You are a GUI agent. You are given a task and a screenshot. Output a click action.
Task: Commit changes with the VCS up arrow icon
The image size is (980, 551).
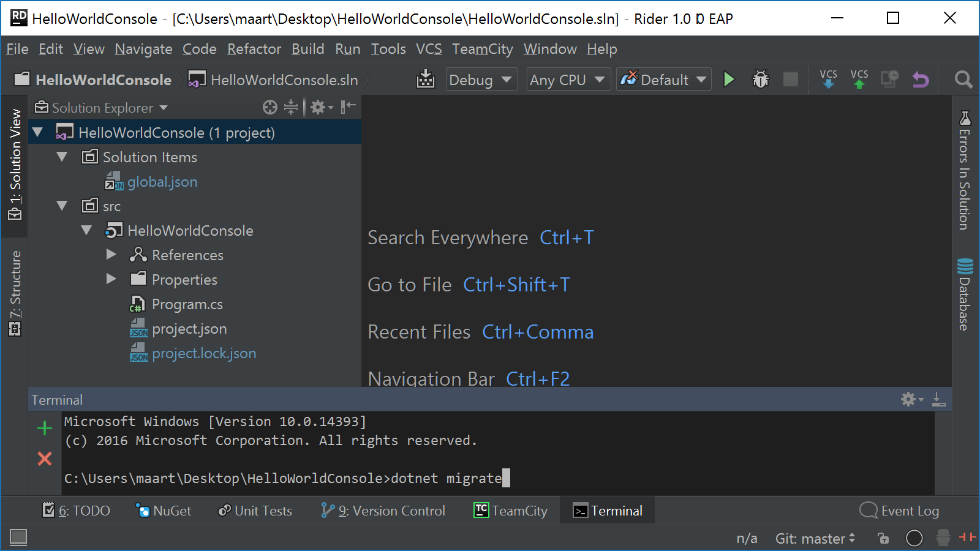[859, 79]
